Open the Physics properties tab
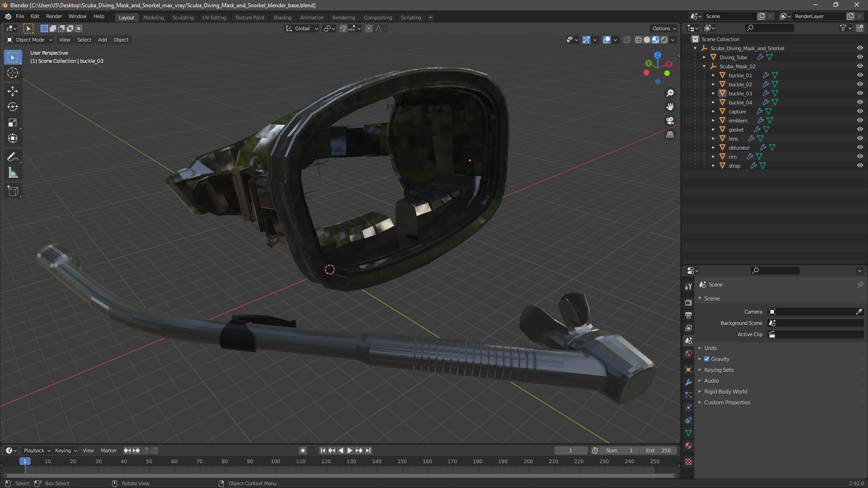Viewport: 868px width, 488px height. pyautogui.click(x=689, y=408)
